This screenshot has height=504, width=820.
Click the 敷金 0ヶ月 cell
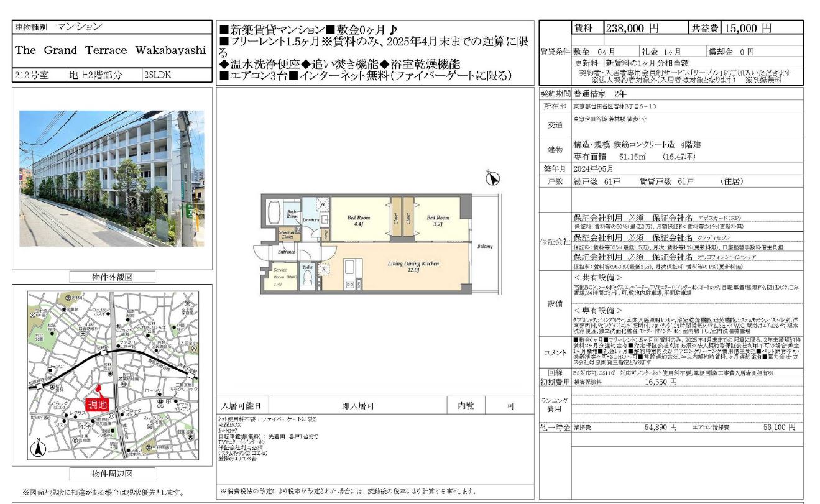[x=605, y=52]
